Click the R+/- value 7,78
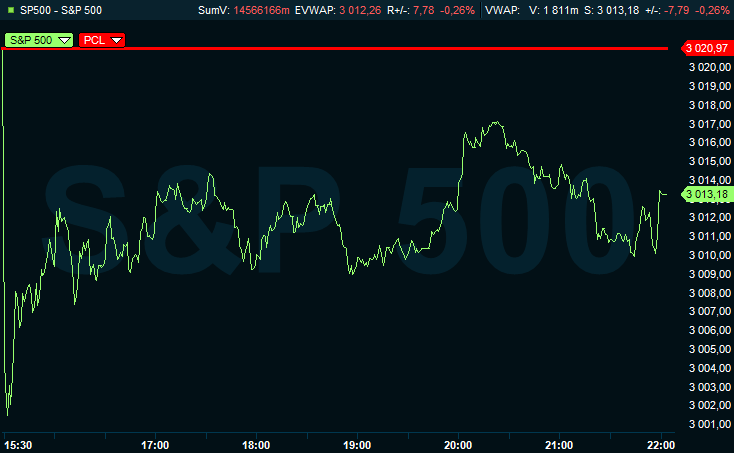 424,10
